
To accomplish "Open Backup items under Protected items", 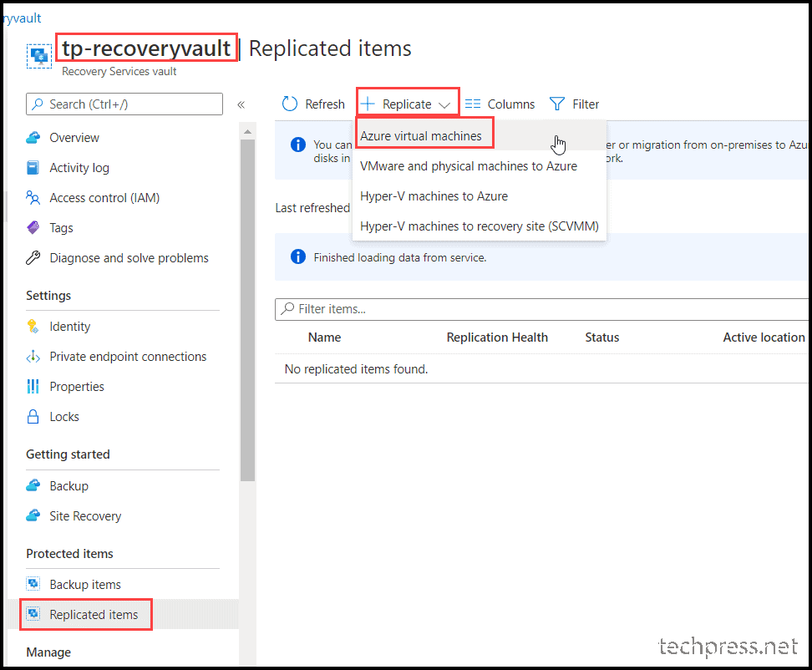I will click(x=85, y=584).
